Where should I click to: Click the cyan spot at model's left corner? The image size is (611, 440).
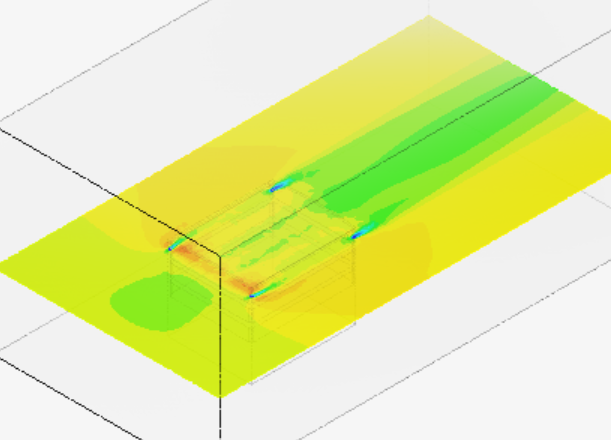click(x=172, y=247)
